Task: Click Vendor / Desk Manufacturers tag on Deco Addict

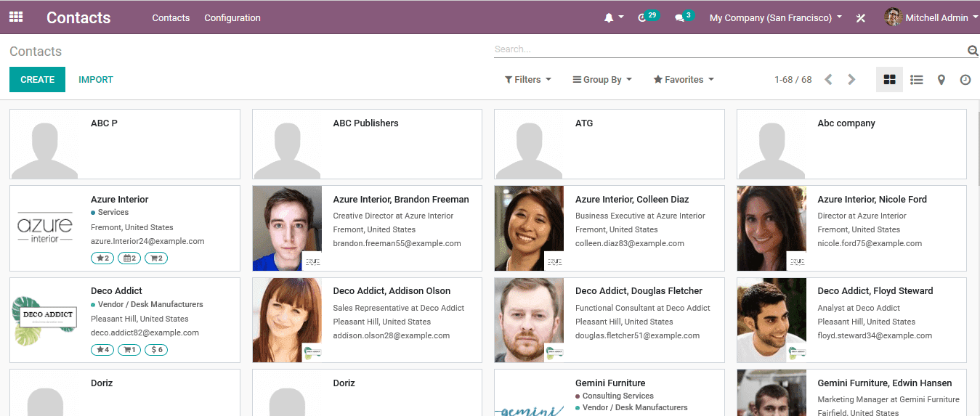Action: click(147, 305)
